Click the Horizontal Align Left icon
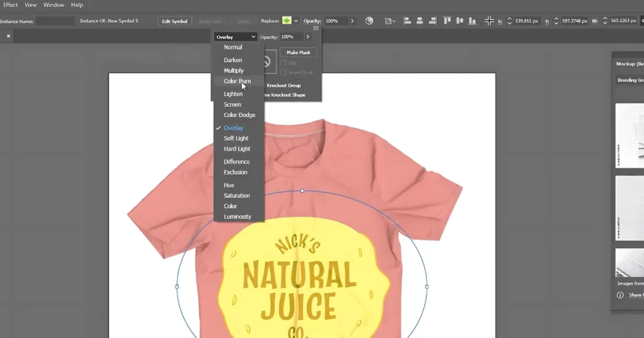Screen dimensions: 644x338 coord(407,21)
